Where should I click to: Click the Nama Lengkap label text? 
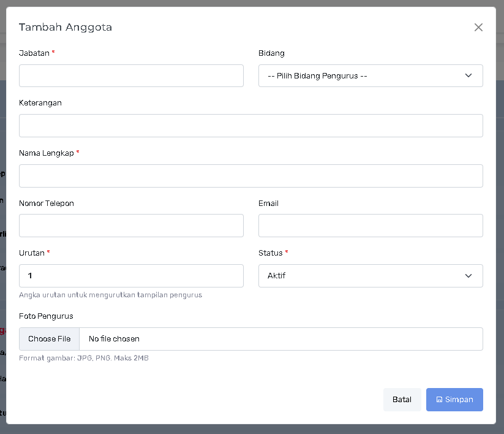pyautogui.click(x=46, y=153)
